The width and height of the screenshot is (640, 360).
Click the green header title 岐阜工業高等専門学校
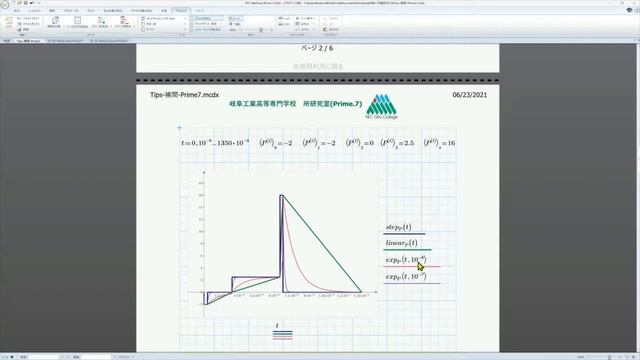click(263, 104)
